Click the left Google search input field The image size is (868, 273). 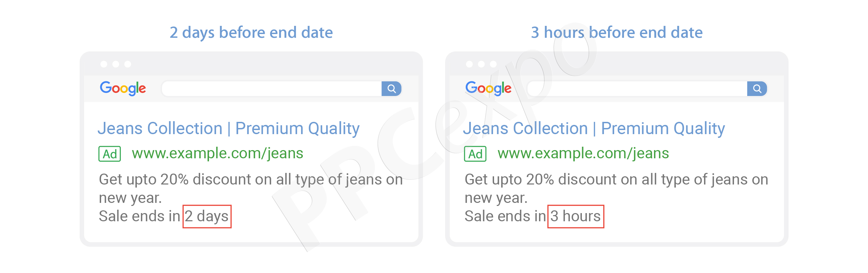[x=272, y=89]
